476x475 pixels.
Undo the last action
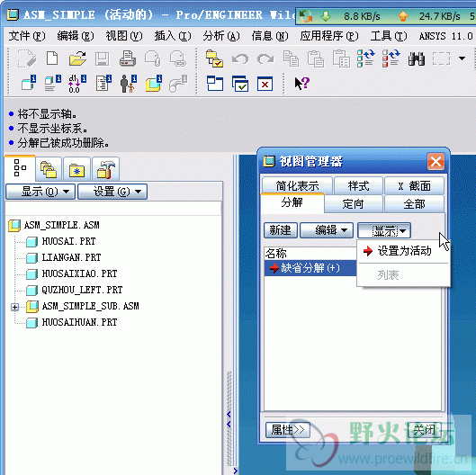click(x=240, y=58)
